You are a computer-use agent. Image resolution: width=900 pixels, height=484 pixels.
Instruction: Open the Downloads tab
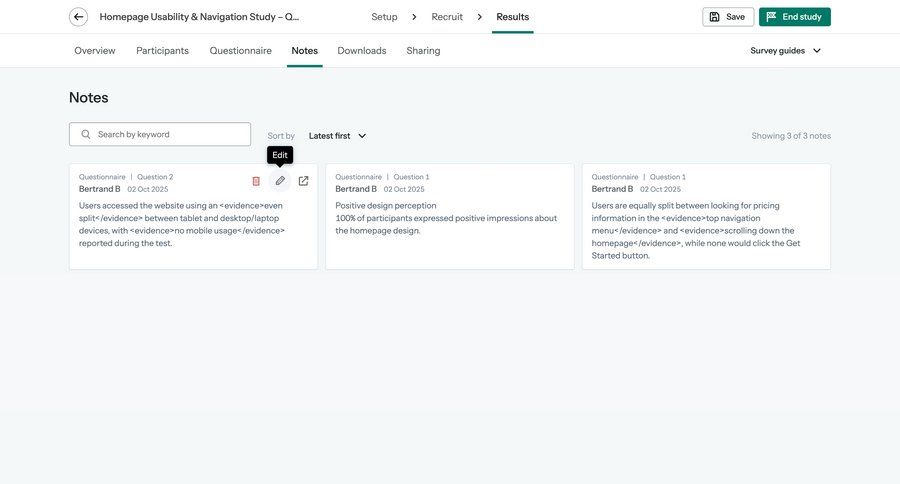tap(362, 51)
